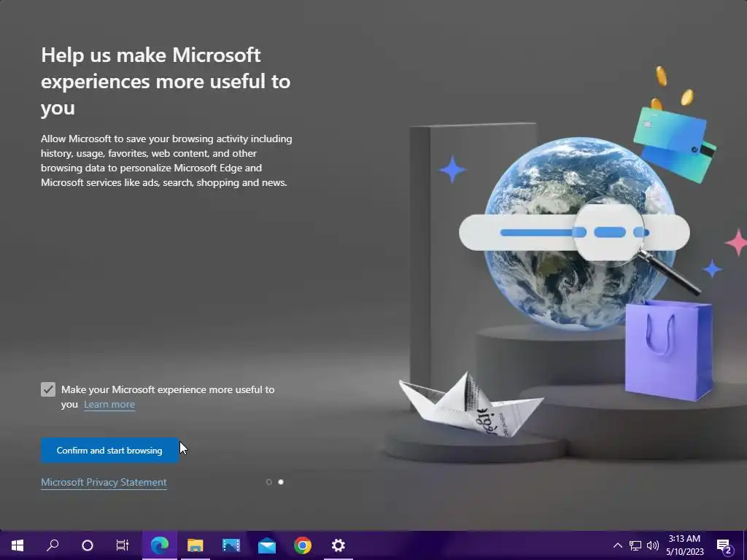Image resolution: width=747 pixels, height=560 pixels.
Task: Launch Google Chrome from taskbar
Action: (303, 545)
